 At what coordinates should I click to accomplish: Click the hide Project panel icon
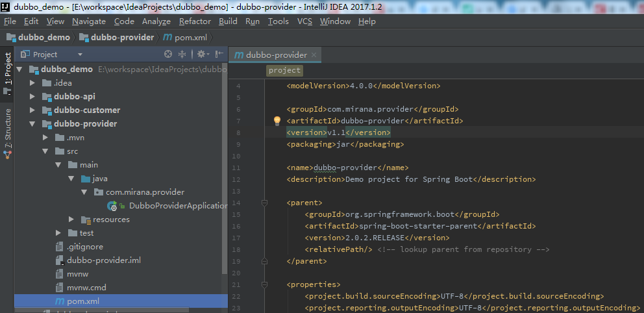click(219, 54)
